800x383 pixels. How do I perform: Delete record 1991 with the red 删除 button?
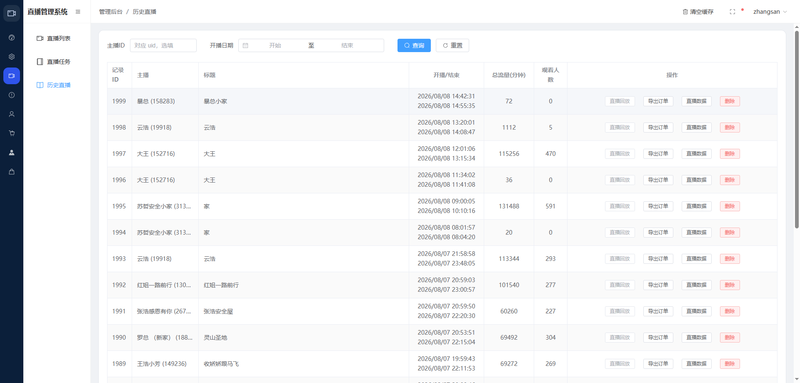730,311
